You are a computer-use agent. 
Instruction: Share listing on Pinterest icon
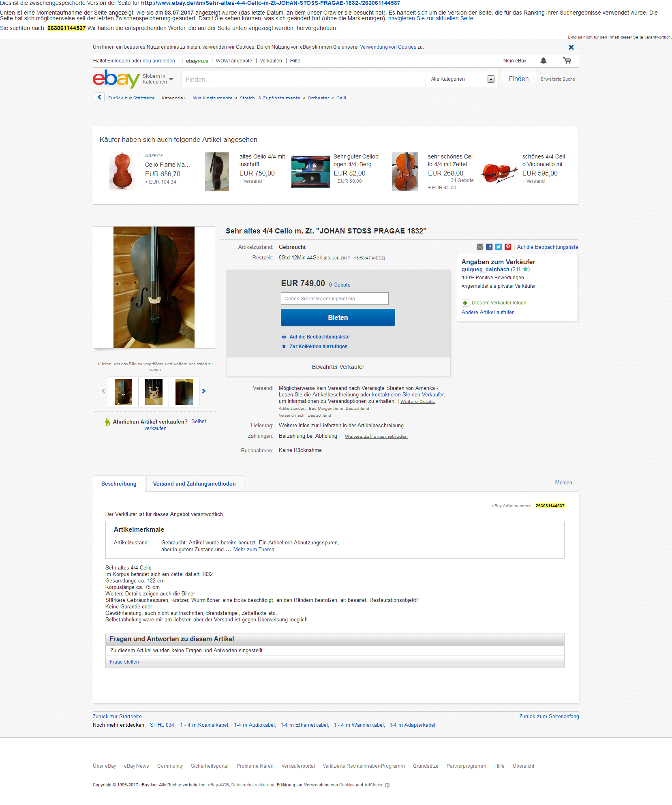[x=508, y=247]
